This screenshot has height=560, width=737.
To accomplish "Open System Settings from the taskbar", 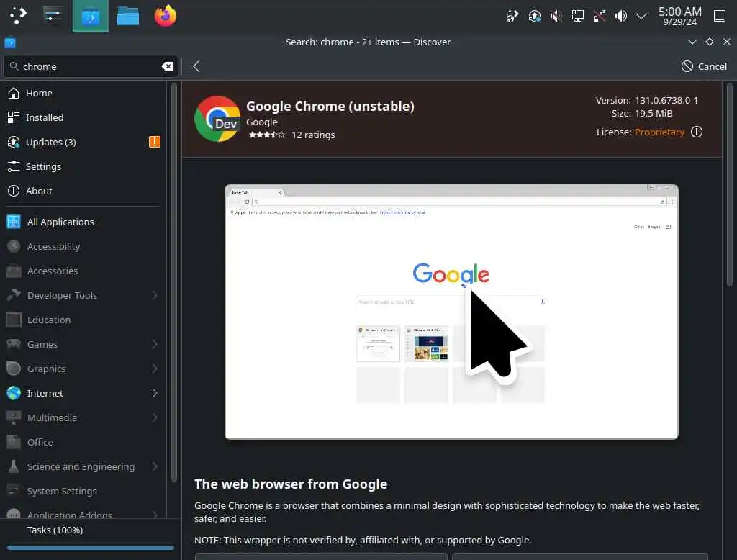I will coord(52,16).
